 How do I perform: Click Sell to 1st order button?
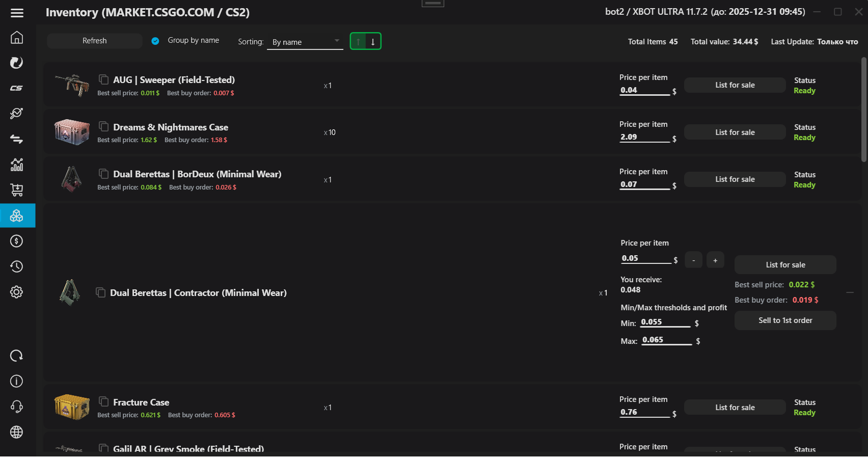pos(785,320)
